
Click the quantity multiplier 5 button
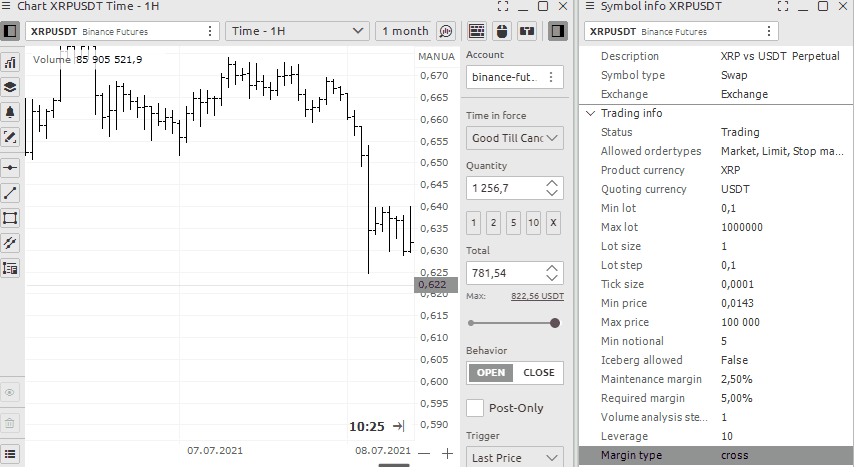pyautogui.click(x=513, y=222)
